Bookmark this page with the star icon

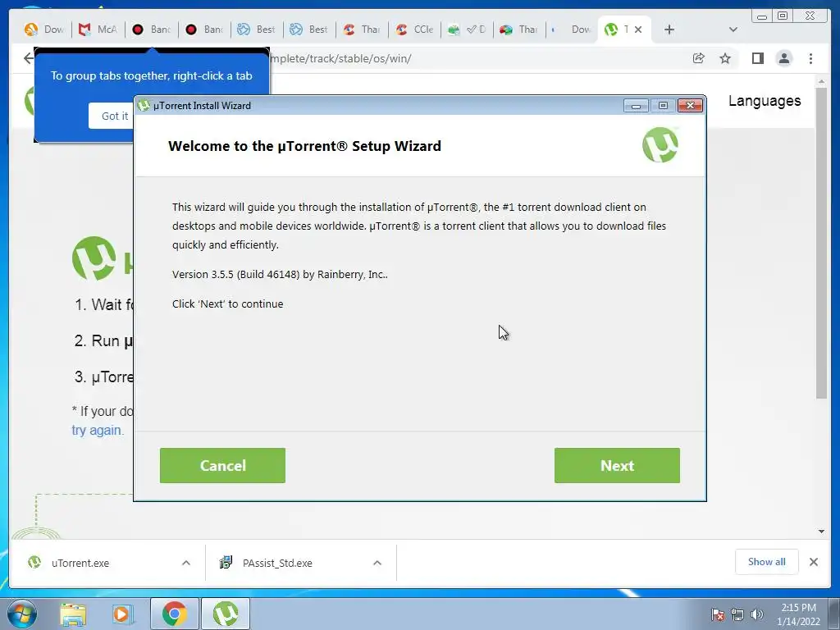725,58
